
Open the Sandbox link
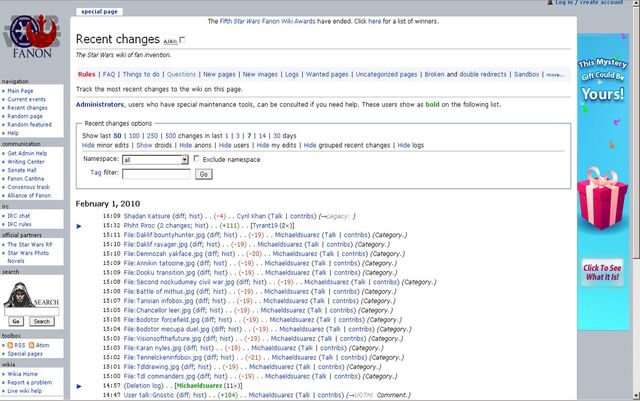click(527, 74)
